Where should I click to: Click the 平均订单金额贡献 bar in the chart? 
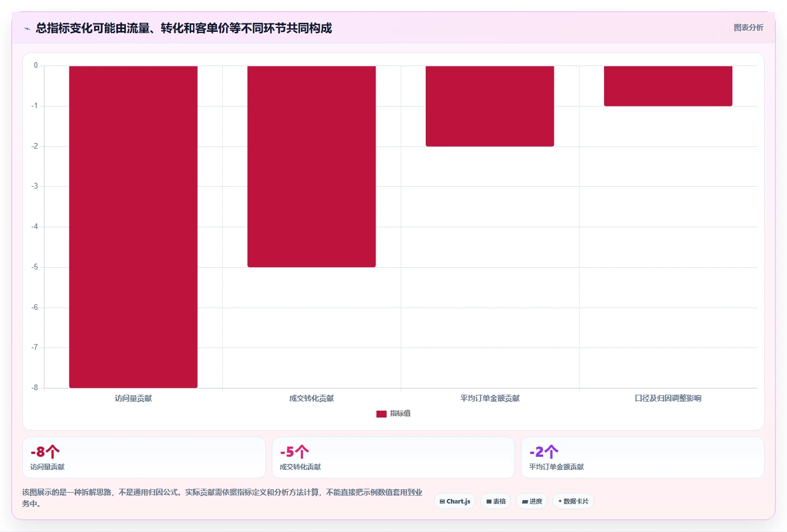click(x=490, y=106)
